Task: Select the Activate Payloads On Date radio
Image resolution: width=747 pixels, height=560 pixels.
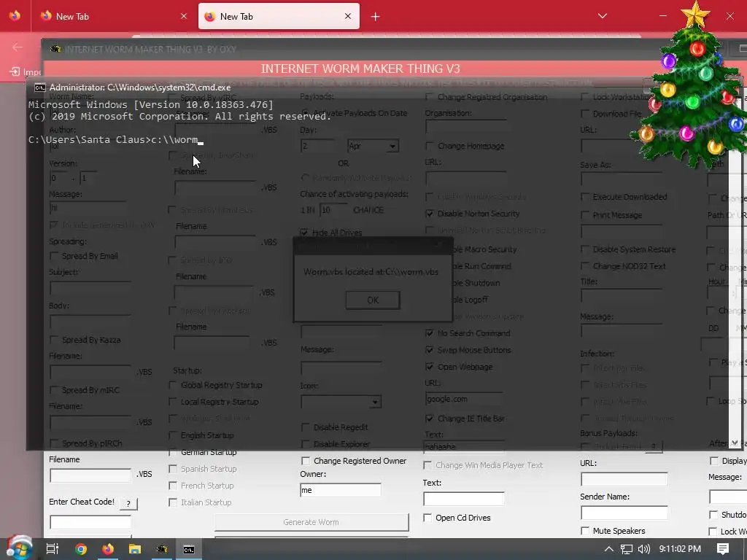Action: click(x=305, y=113)
